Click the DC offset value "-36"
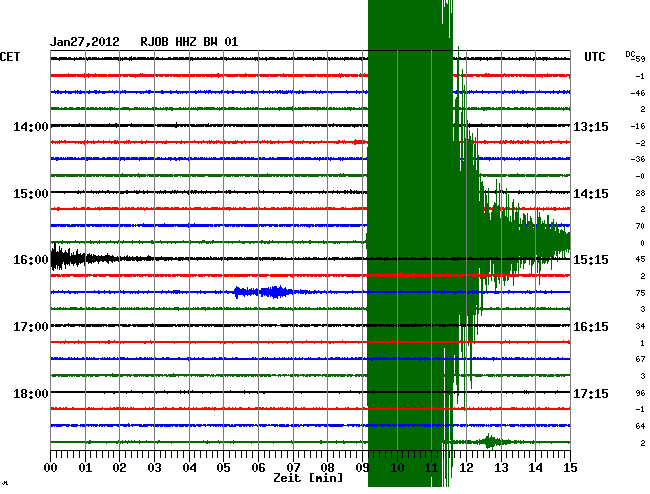 point(638,159)
